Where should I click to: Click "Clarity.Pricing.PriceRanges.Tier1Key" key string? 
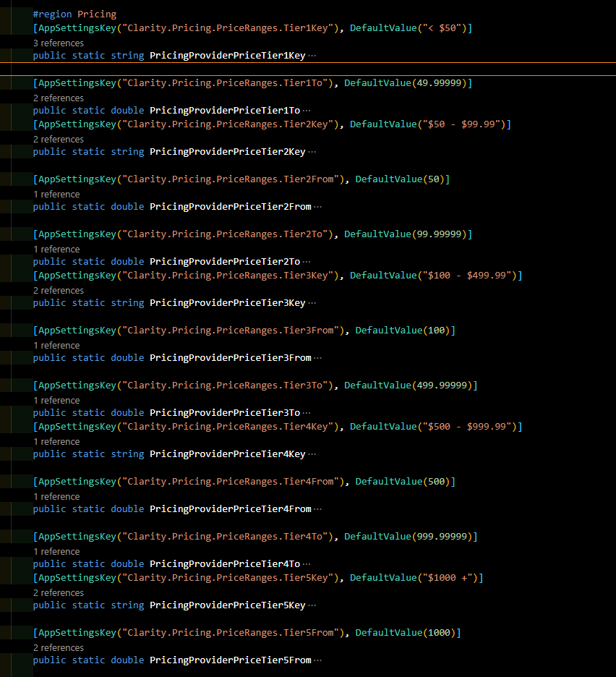click(228, 28)
